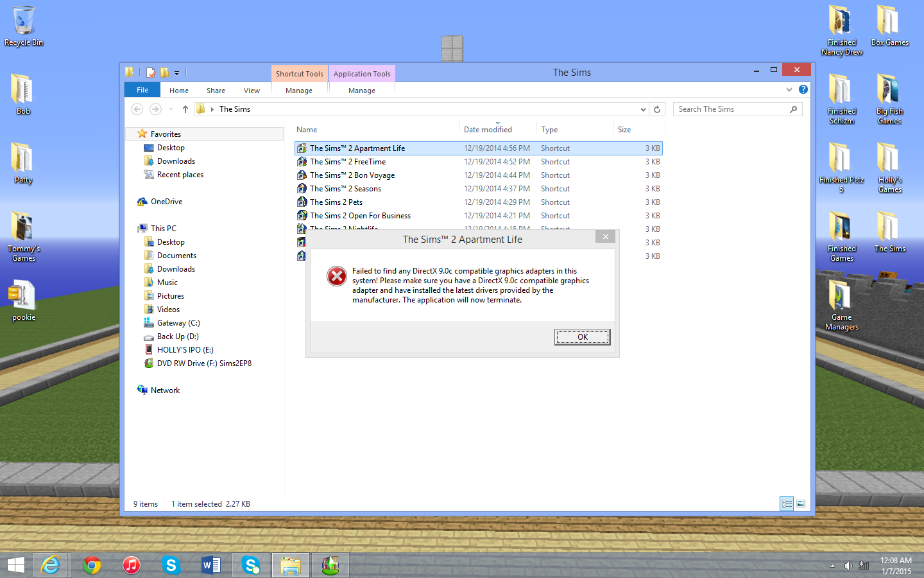Launch Google Chrome from the taskbar
The height and width of the screenshot is (578, 924).
(x=92, y=565)
